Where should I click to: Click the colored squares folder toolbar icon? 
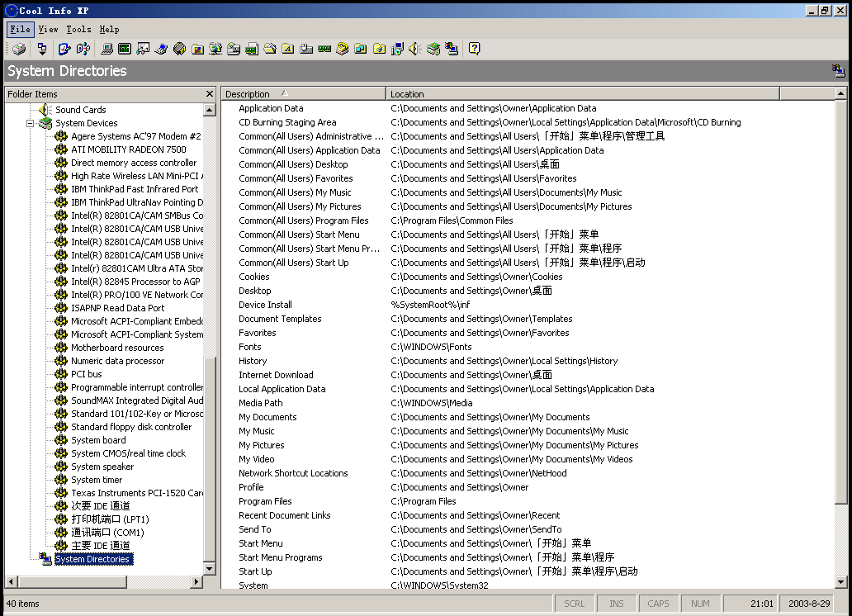click(198, 49)
